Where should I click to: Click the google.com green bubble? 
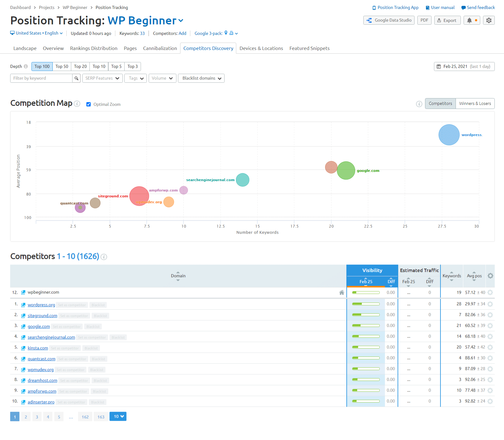point(346,170)
